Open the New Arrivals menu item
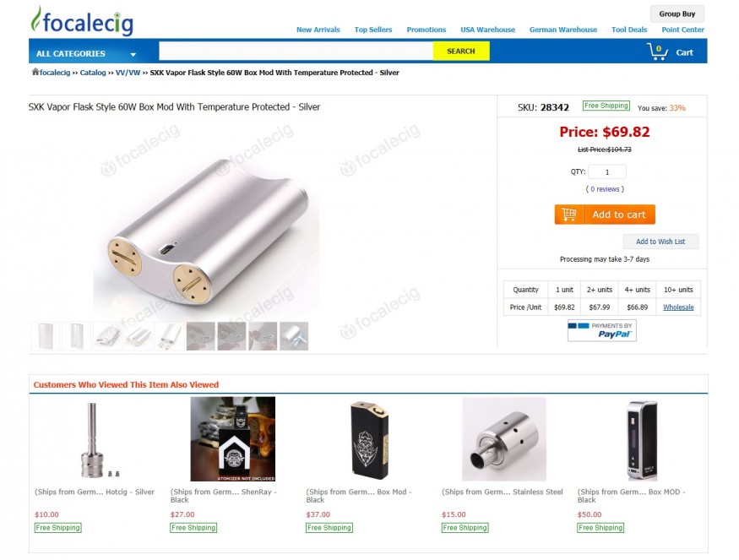The width and height of the screenshot is (739, 560). [x=318, y=30]
